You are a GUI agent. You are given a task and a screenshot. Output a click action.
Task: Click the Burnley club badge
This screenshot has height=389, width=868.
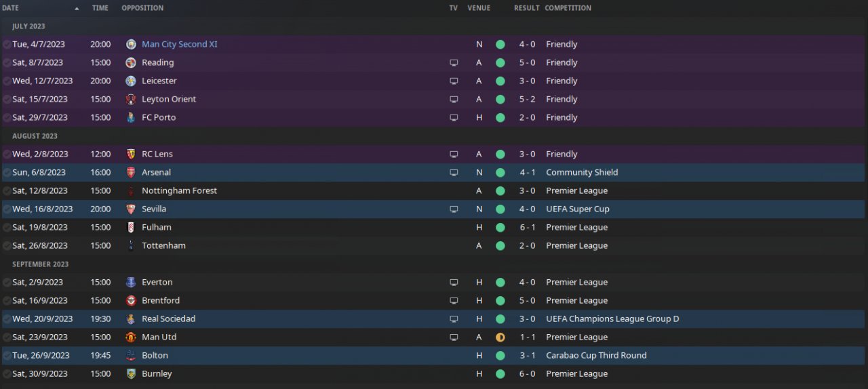click(x=131, y=374)
